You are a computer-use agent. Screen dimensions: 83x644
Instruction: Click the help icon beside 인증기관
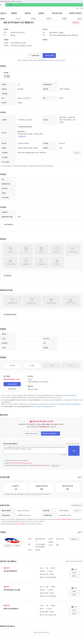[49, 511]
